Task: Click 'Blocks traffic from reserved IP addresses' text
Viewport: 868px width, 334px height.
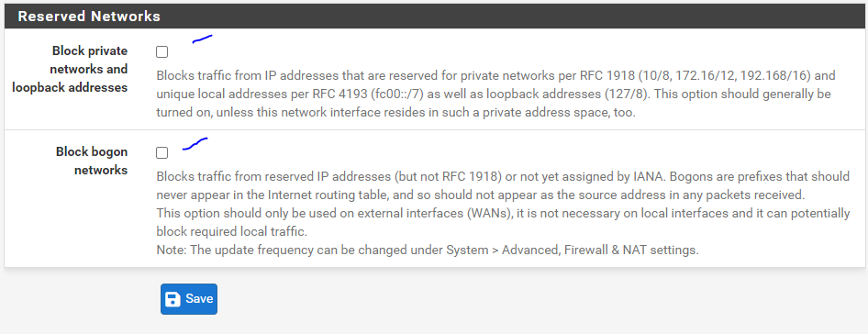Action: 273,177
